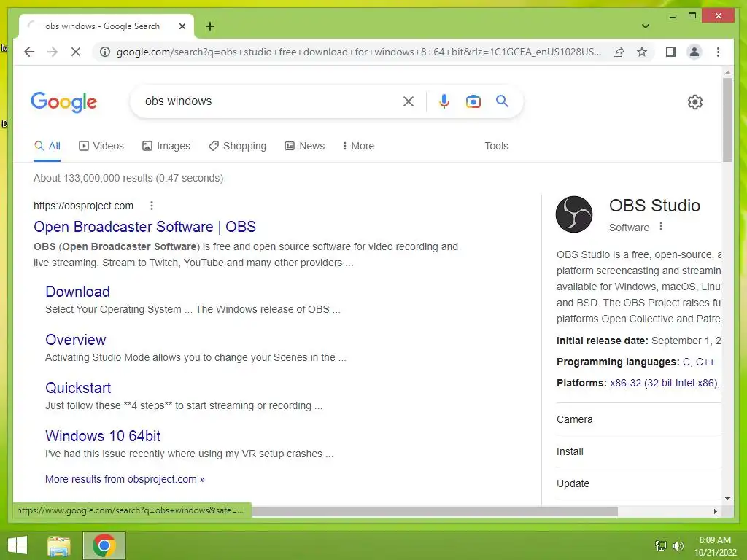The width and height of the screenshot is (747, 560).
Task: Open the Download sitelink
Action: tap(77, 292)
